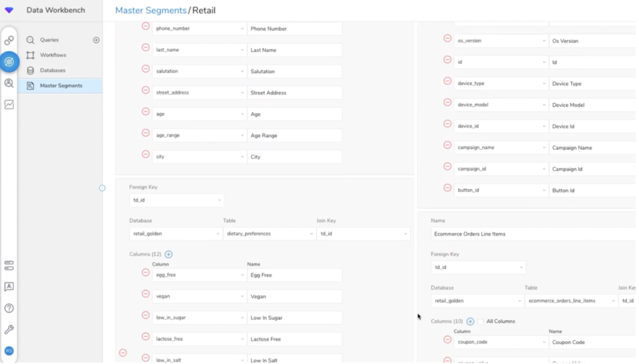639x364 pixels.
Task: Remove the street_address column row
Action: tap(146, 91)
